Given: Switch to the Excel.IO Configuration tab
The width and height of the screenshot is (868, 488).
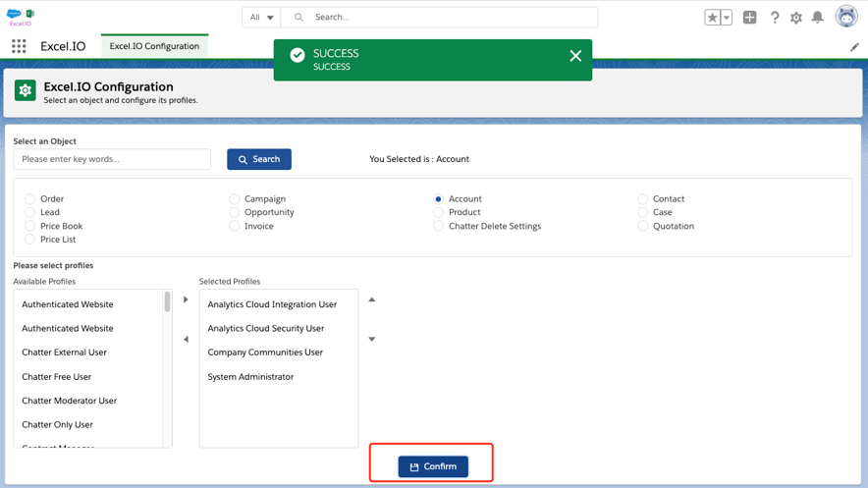Looking at the screenshot, I should [154, 46].
